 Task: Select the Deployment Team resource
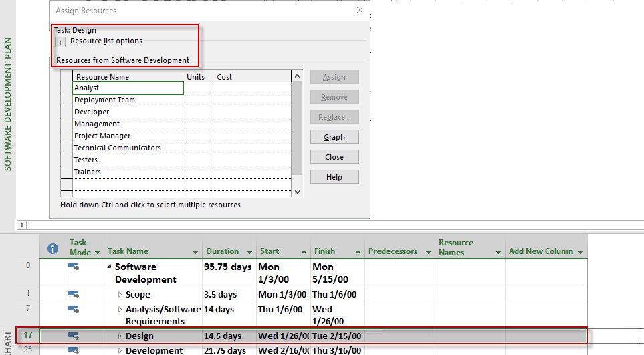coord(128,100)
